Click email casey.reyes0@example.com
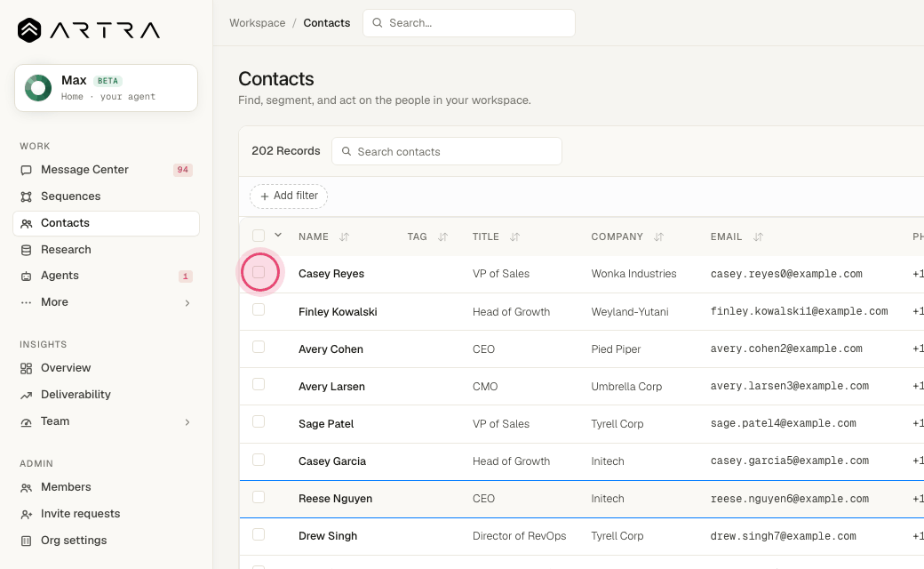924x569 pixels. tap(786, 274)
